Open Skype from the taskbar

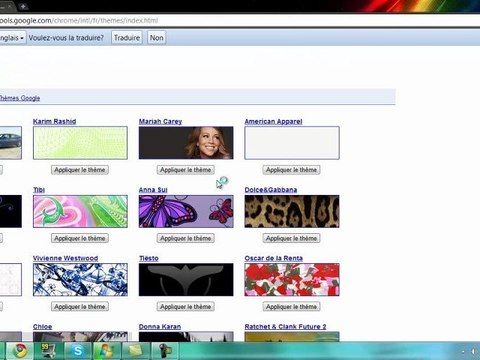point(77,351)
